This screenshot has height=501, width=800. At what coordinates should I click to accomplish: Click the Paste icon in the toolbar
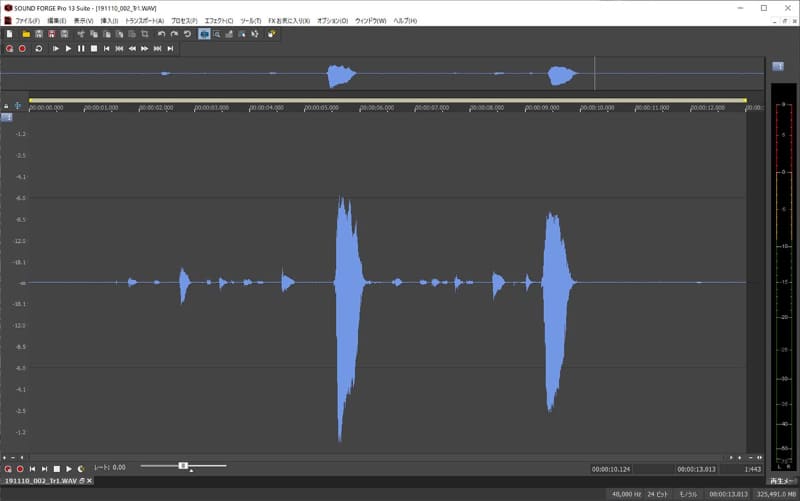tap(107, 34)
